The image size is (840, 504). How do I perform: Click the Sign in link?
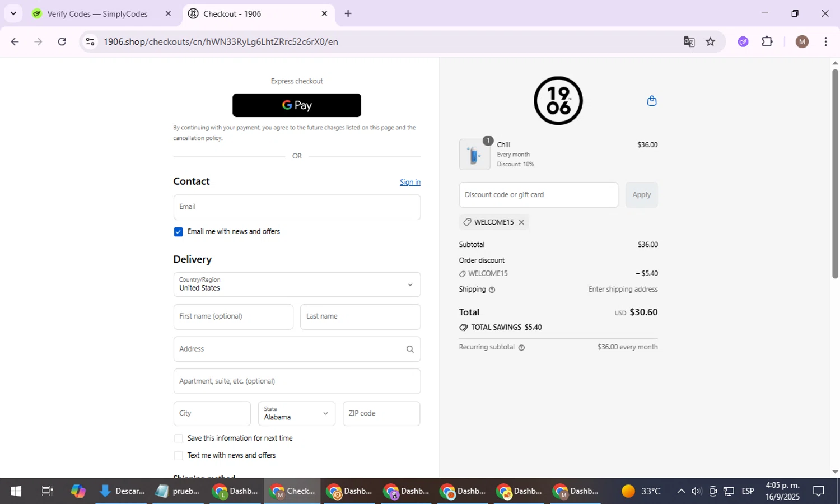410,182
